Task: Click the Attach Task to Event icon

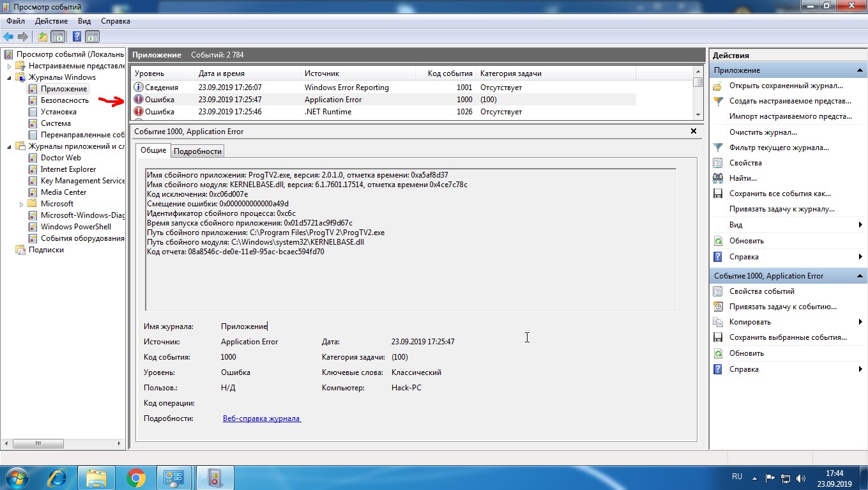Action: [x=718, y=307]
